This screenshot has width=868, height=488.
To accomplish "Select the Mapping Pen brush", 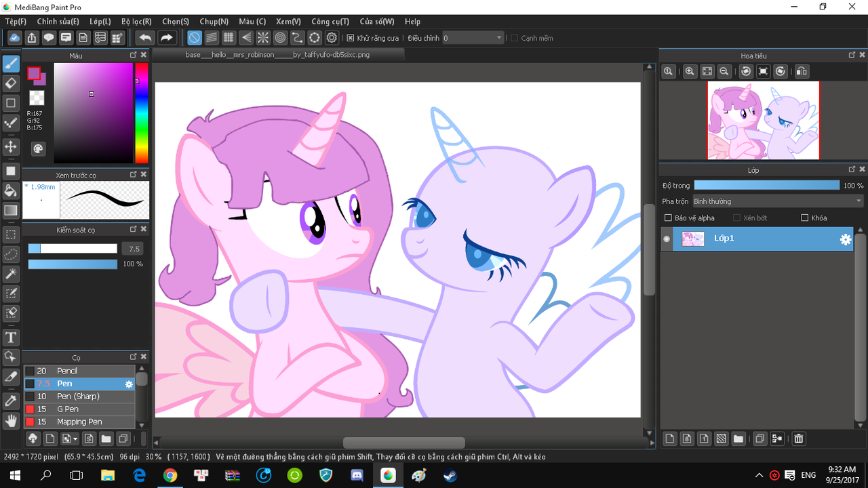I will 79,422.
